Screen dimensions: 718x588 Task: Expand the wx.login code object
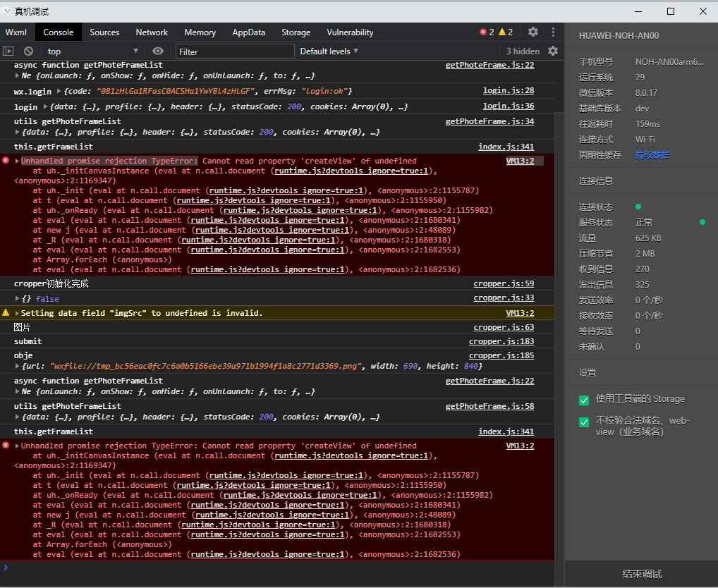click(x=59, y=91)
